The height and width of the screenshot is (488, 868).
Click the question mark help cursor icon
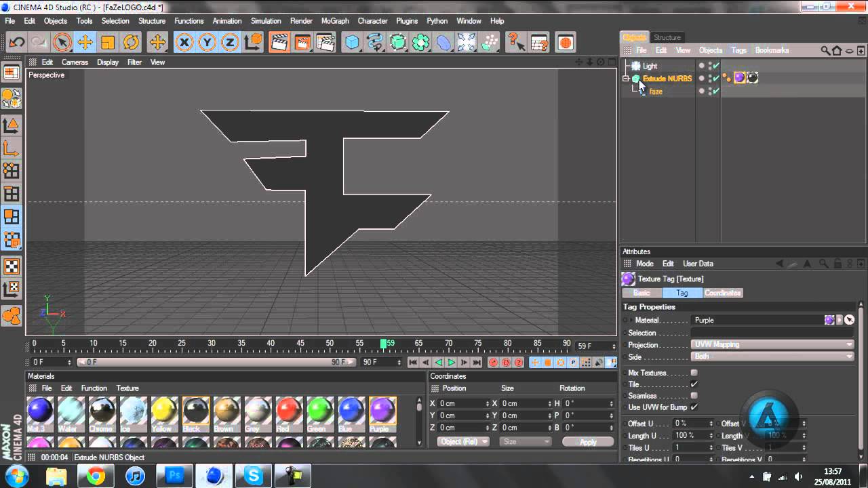coord(516,43)
